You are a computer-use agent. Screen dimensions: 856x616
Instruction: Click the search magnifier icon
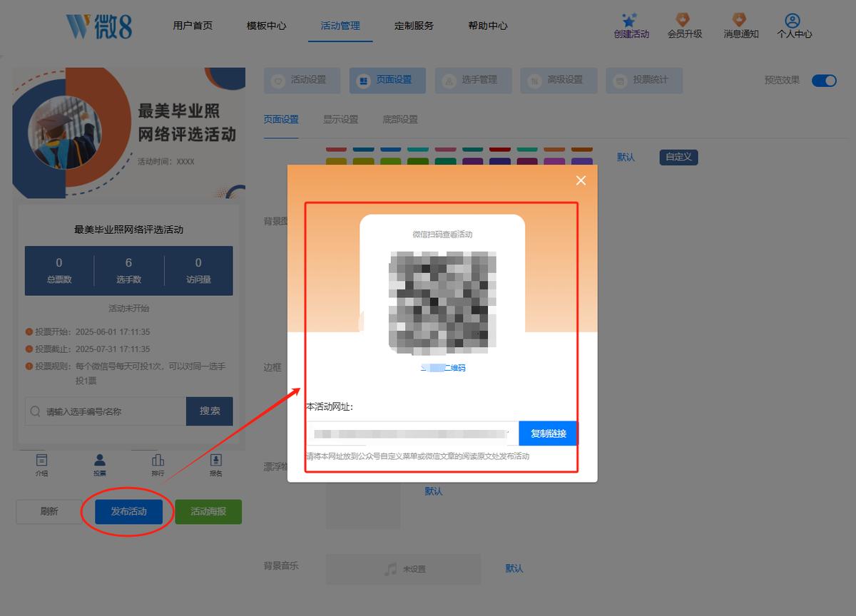pyautogui.click(x=35, y=411)
